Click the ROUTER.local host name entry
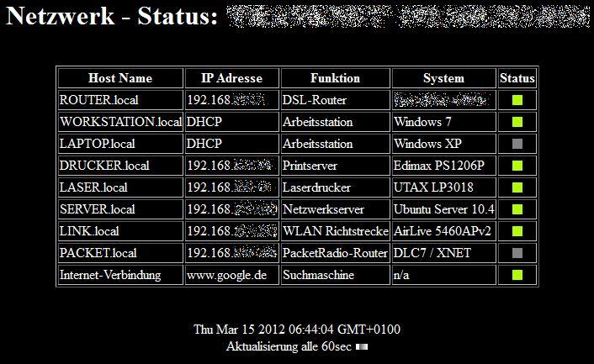Image resolution: width=594 pixels, height=364 pixels. 99,100
